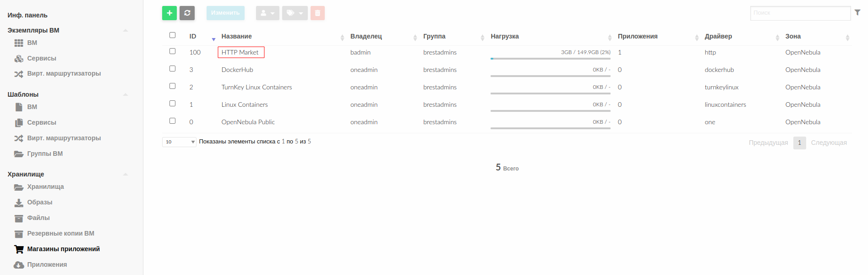Click the shopping cart Магазины приложений icon
The height and width of the screenshot is (275, 868).
point(19,249)
